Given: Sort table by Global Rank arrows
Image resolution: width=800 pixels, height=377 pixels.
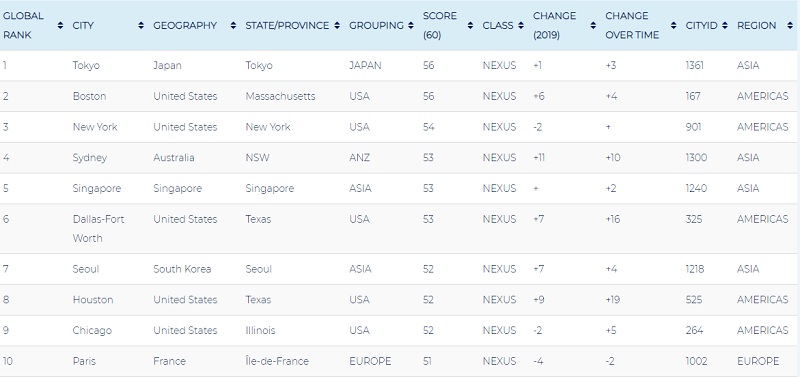Looking at the screenshot, I should click(61, 26).
